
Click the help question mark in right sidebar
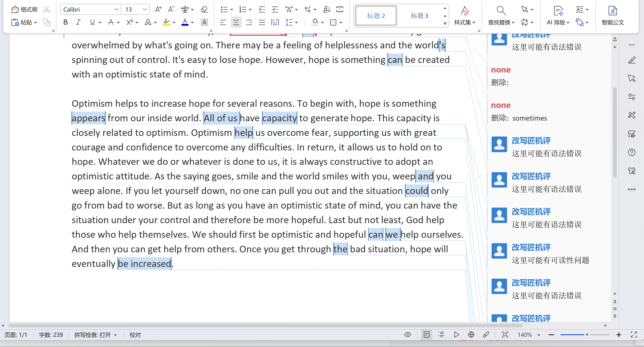click(x=632, y=152)
